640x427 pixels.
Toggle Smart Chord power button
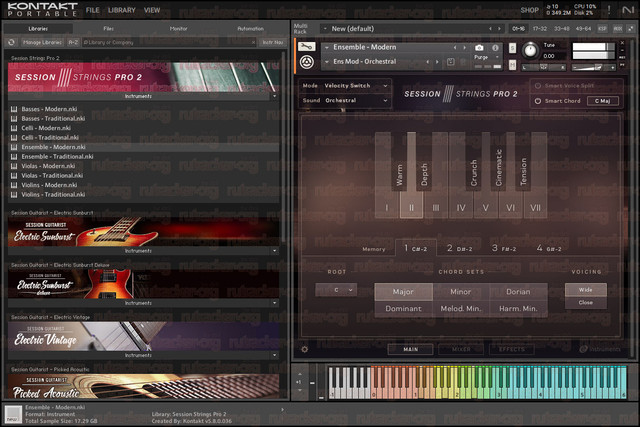(538, 101)
